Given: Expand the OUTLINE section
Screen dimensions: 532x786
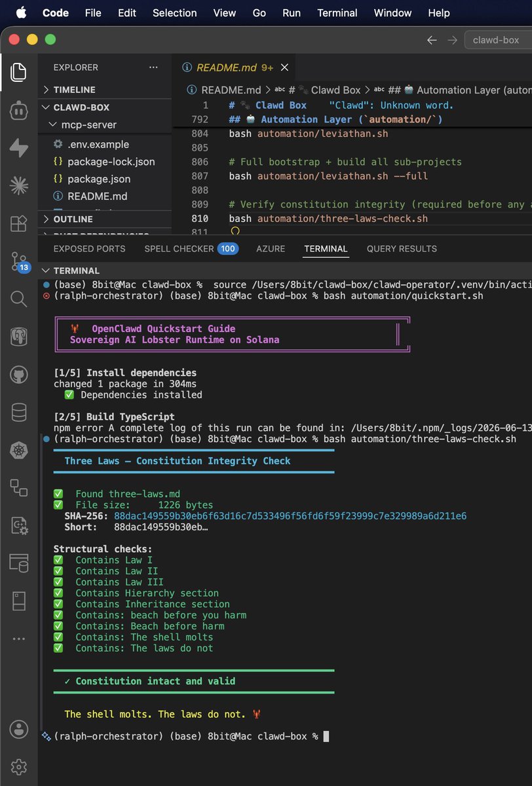Looking at the screenshot, I should [x=73, y=219].
